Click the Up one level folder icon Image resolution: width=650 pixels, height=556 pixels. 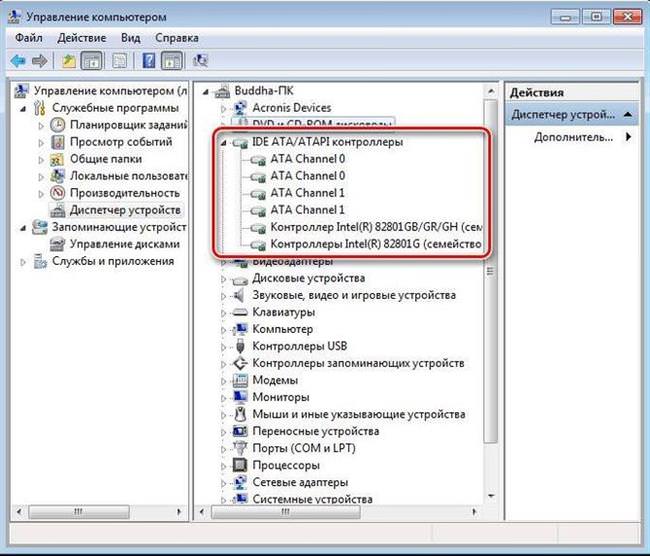(69, 61)
